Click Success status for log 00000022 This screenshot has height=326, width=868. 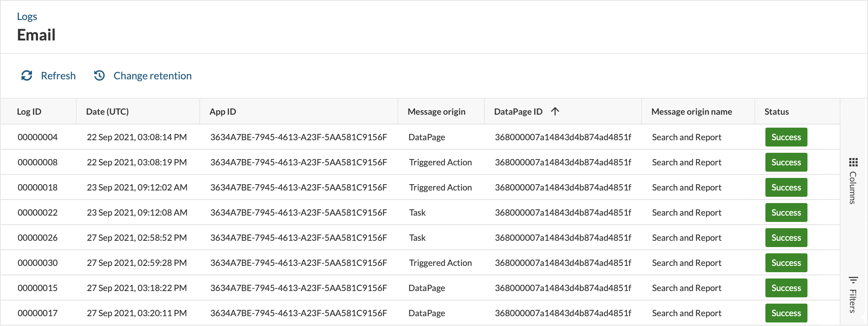786,212
